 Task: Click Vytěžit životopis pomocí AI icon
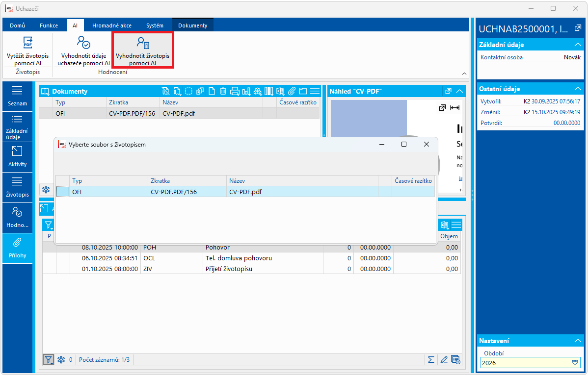click(28, 43)
